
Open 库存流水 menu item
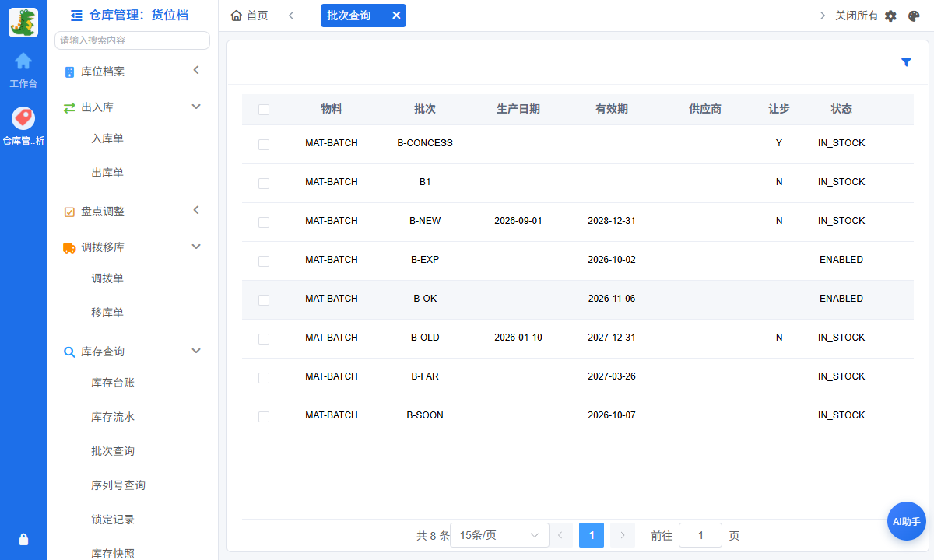(x=113, y=417)
